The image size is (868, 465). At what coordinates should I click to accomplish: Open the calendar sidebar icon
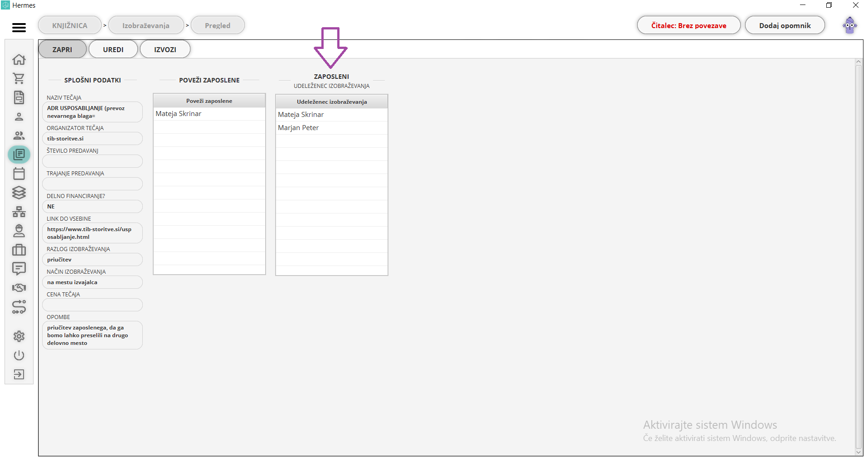19,174
